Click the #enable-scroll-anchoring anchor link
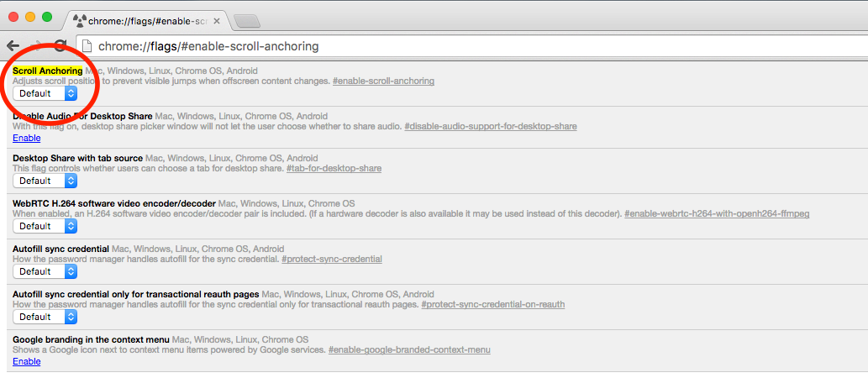 (383, 81)
